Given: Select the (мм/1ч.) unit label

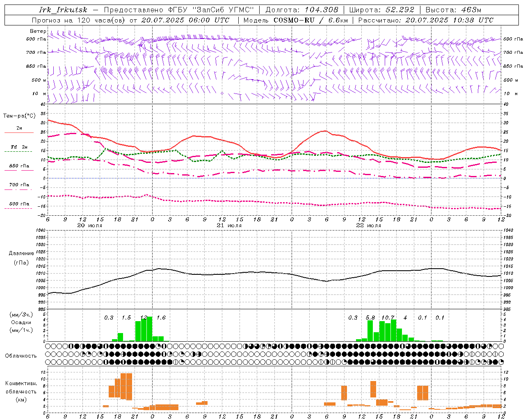Looking at the screenshot, I should (21, 330).
